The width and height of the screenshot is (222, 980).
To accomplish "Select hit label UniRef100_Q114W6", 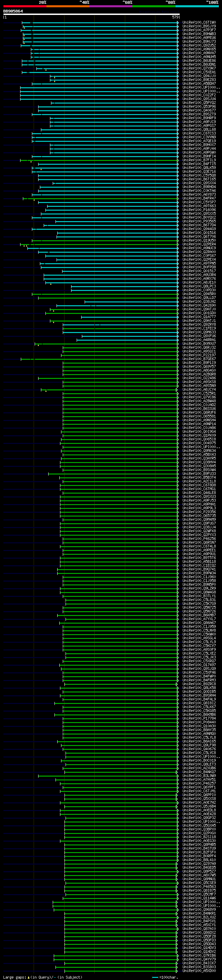I will (x=199, y=898).
